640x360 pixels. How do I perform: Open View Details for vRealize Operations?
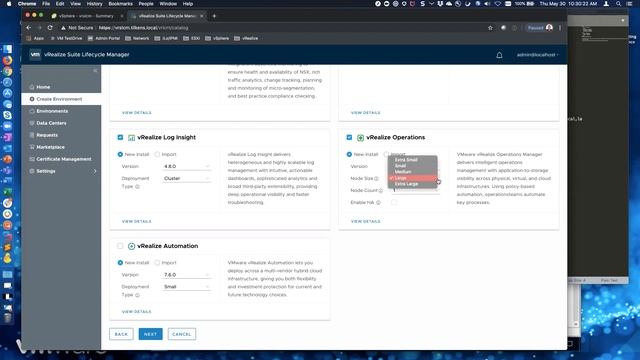[365, 221]
